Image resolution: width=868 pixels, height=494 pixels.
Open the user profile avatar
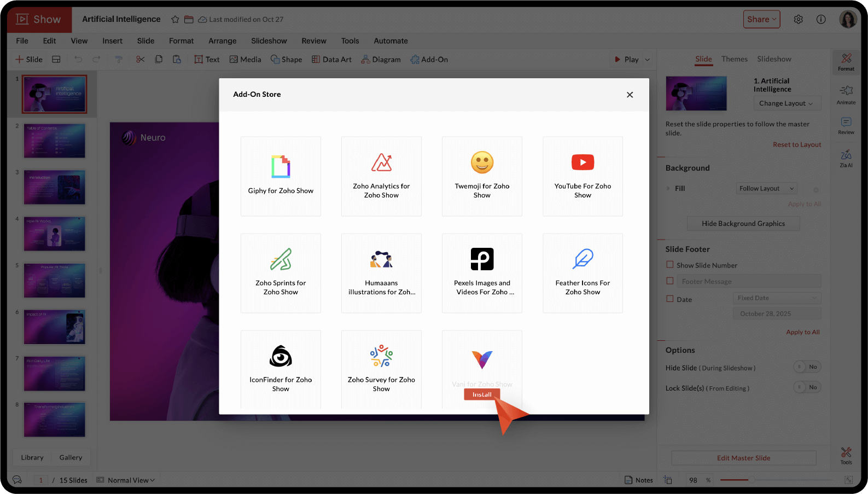(848, 19)
